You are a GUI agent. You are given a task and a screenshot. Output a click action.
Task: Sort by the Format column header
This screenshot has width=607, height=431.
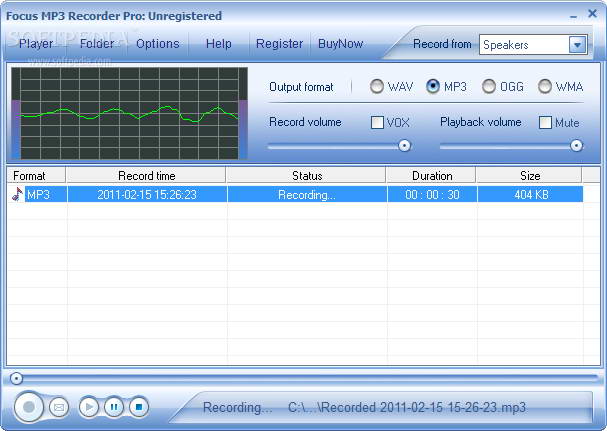coord(36,175)
